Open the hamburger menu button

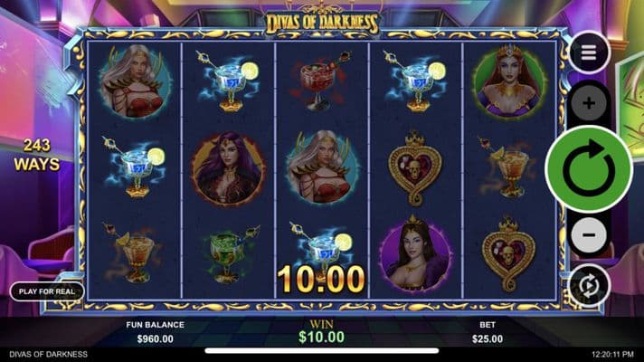click(x=589, y=52)
